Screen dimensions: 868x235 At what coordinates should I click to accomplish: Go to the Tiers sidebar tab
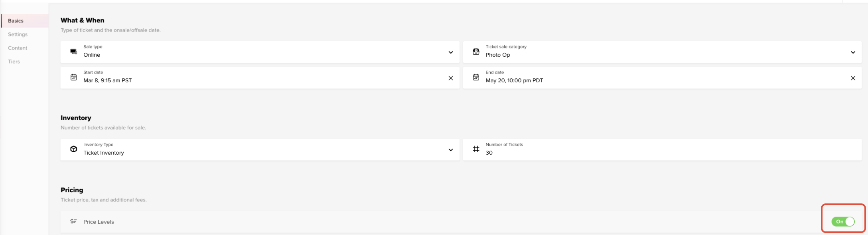pos(14,62)
